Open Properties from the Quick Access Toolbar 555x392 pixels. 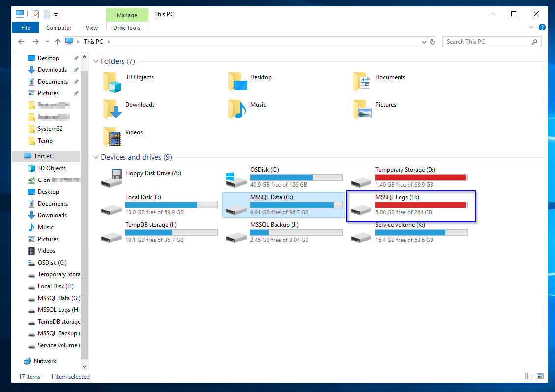coord(35,14)
